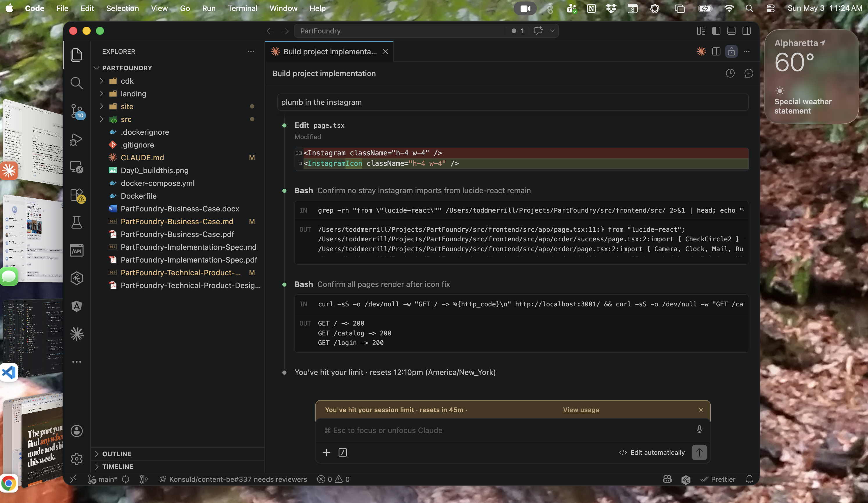Open the remote window indicator
Viewport: 868px width, 503px height.
73,479
